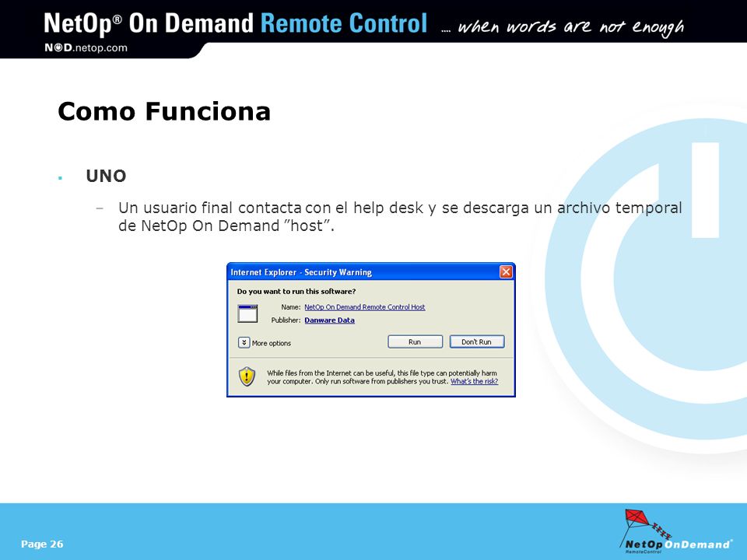Click the 'Un usuario final contacta' sentence

[x=400, y=217]
